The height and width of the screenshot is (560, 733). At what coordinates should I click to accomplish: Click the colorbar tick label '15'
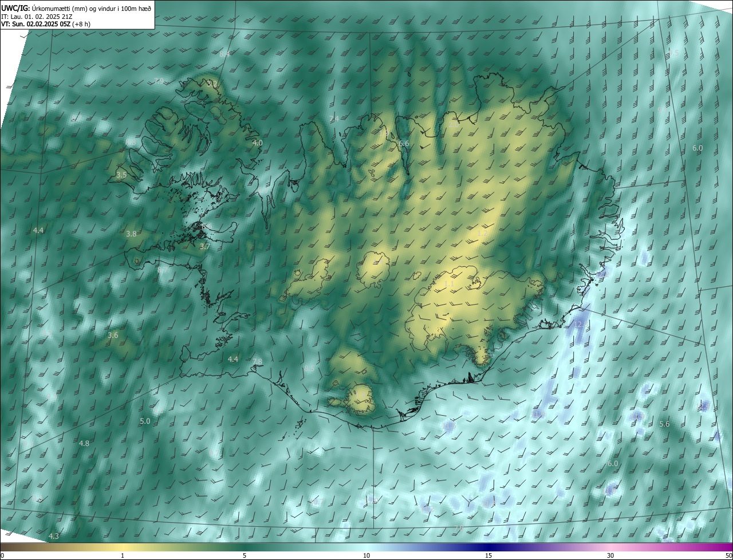[488, 555]
